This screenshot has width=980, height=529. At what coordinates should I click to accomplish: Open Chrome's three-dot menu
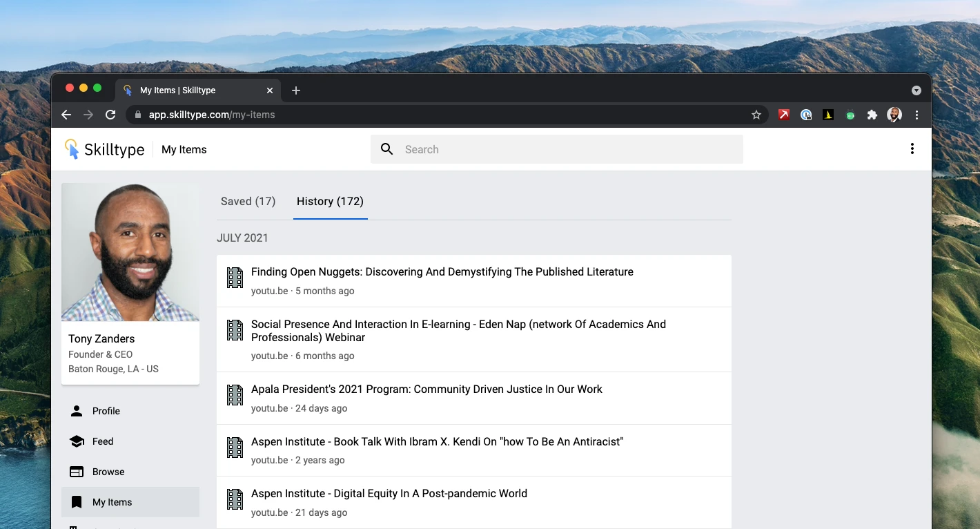coord(917,115)
